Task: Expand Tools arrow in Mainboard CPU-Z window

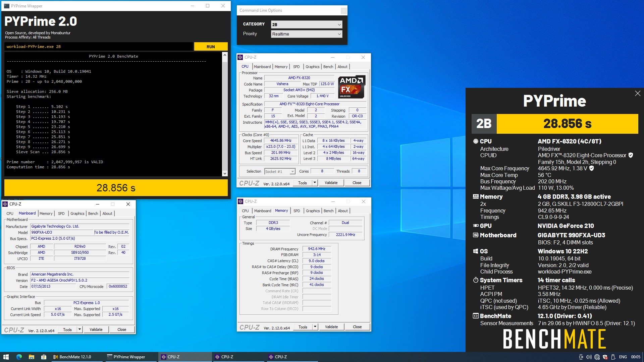Action: click(x=79, y=329)
